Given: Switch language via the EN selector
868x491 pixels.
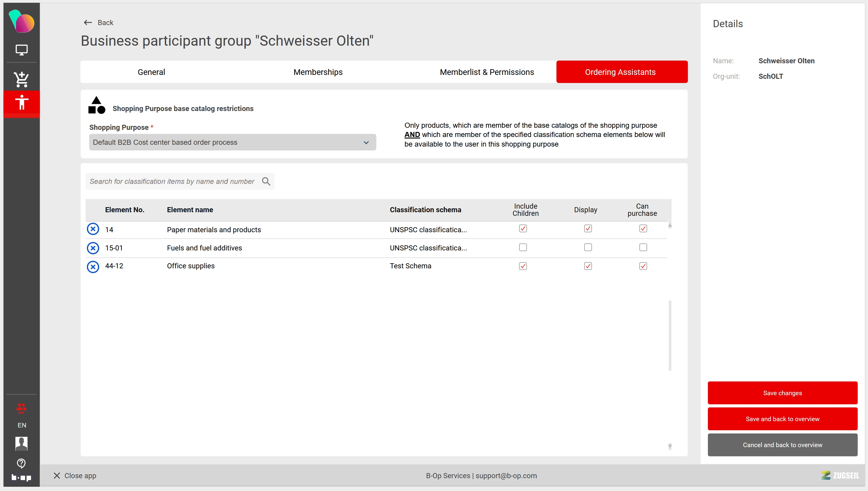Looking at the screenshot, I should tap(22, 425).
